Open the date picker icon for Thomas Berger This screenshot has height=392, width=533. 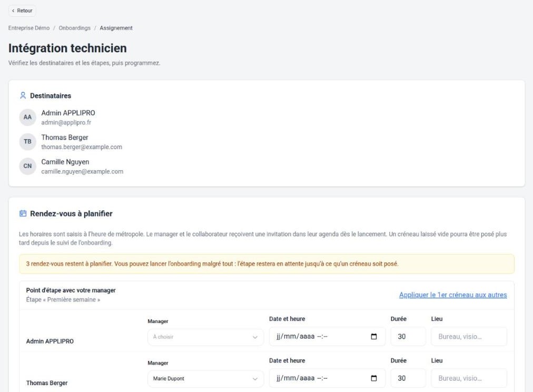(x=373, y=378)
